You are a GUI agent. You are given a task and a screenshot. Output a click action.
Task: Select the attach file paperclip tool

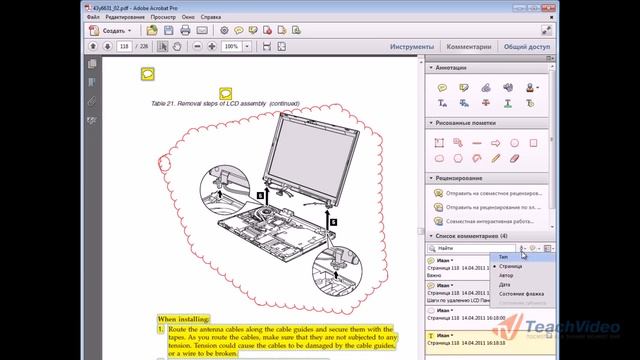(486, 87)
